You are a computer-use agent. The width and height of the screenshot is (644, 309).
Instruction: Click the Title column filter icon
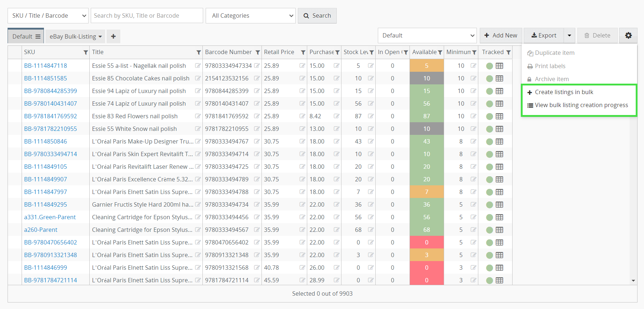tap(198, 53)
